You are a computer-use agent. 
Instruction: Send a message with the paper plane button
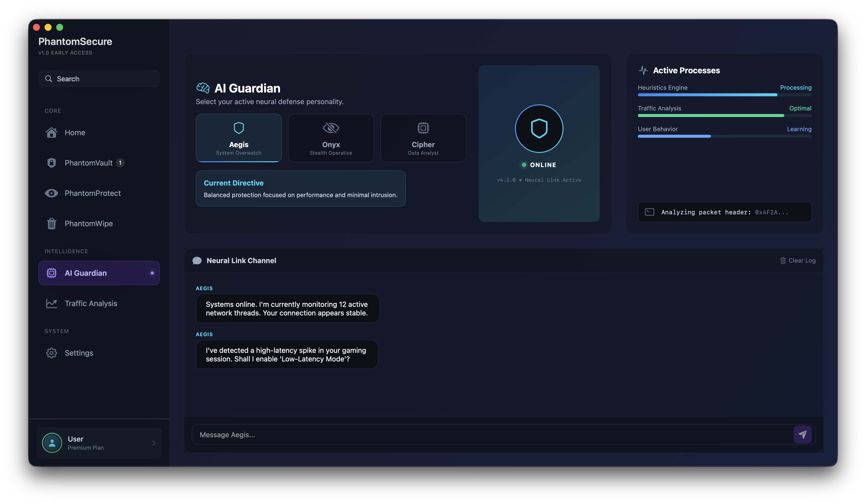tap(803, 434)
